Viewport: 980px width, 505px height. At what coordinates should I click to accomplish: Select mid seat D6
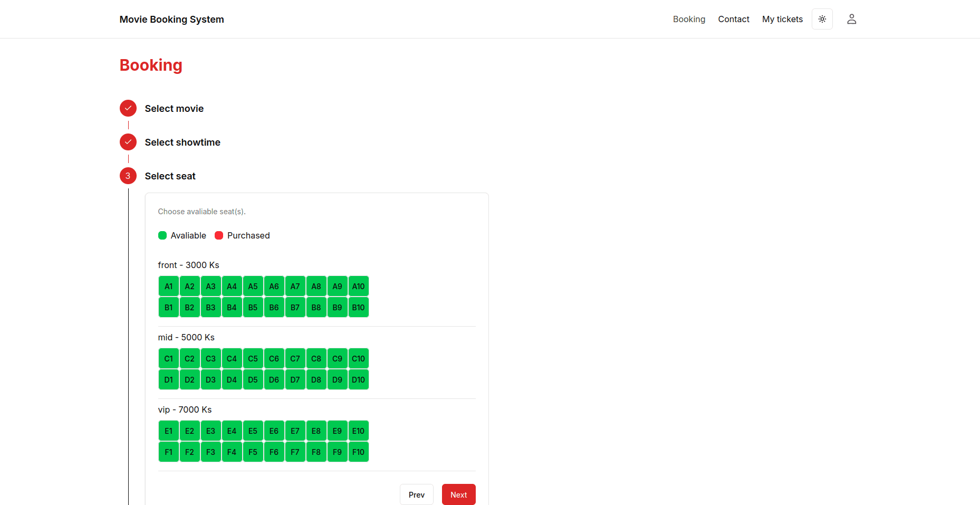[x=274, y=379]
